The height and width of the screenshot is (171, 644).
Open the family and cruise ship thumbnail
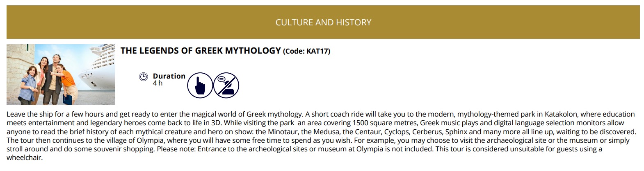click(x=61, y=74)
